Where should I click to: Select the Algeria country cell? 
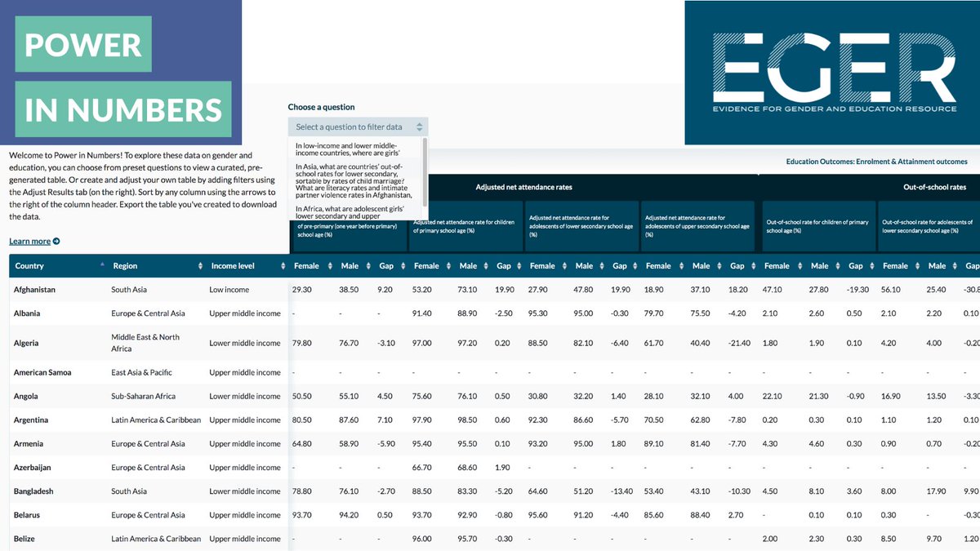coord(26,343)
